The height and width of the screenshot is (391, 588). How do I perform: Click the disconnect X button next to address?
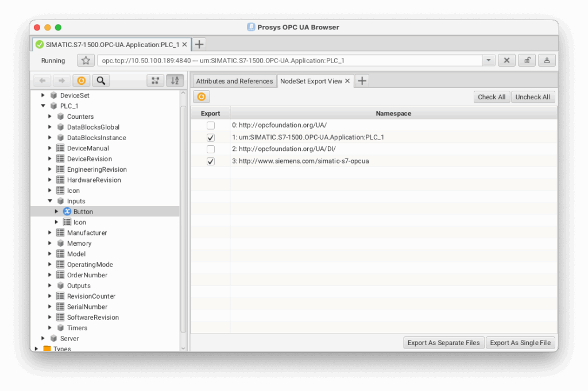pyautogui.click(x=506, y=61)
